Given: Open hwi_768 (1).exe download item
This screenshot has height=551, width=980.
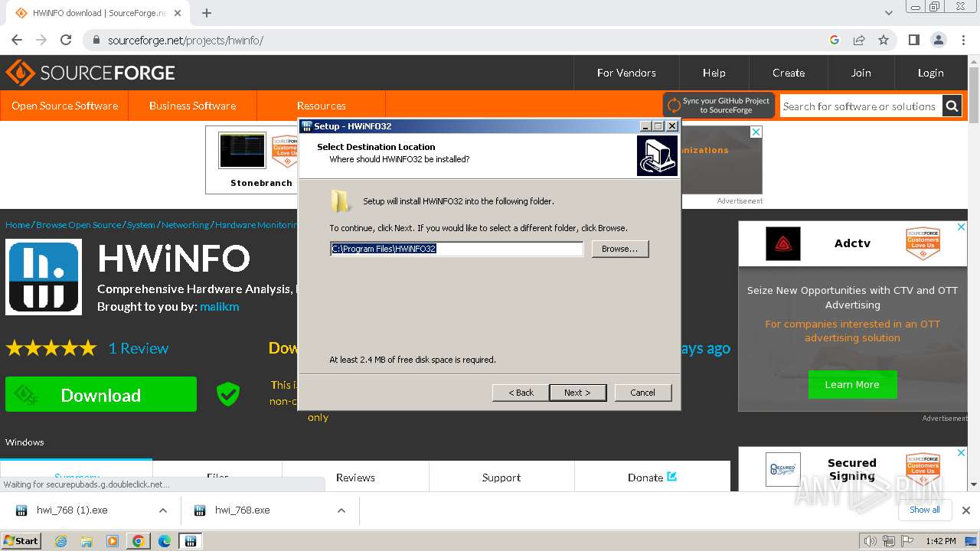Looking at the screenshot, I should [x=72, y=510].
